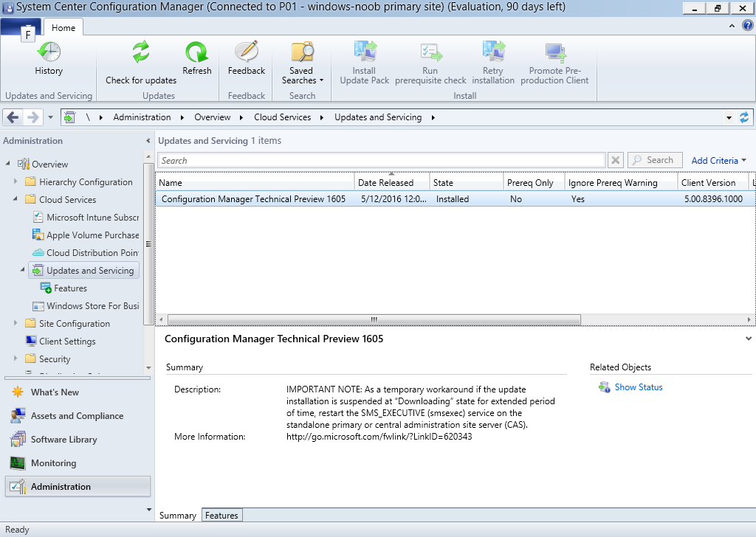Screen dimensions: 756x537
Task: Open the Add Criteria dropdown
Action: [718, 160]
